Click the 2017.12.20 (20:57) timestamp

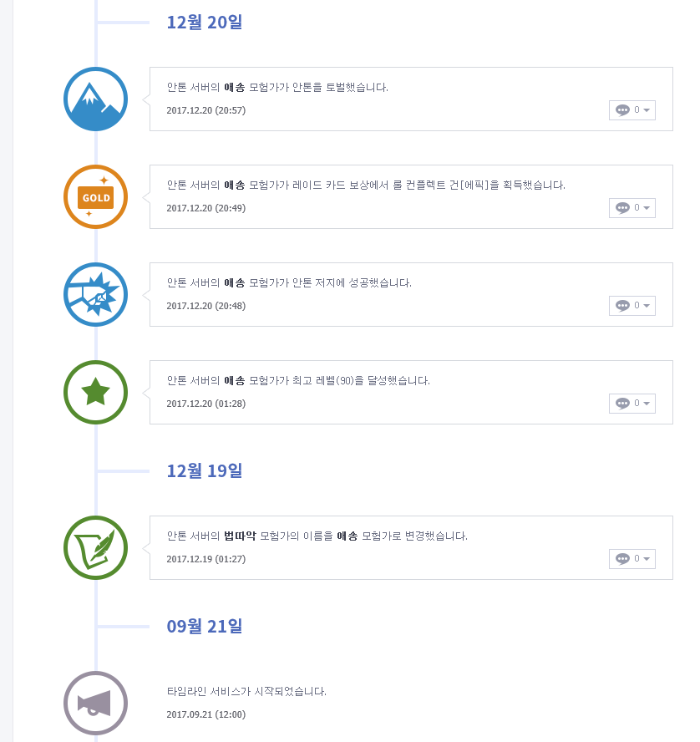205,110
